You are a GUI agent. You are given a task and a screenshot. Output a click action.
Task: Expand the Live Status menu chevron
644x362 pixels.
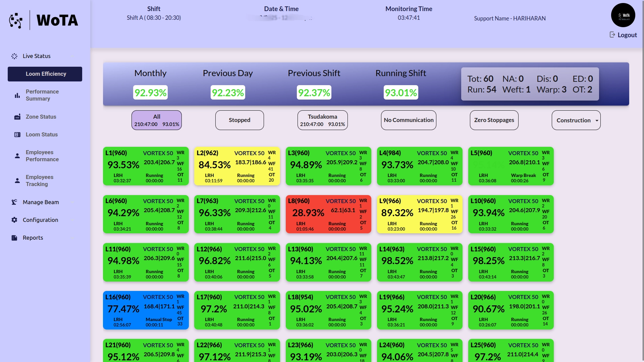72,56
